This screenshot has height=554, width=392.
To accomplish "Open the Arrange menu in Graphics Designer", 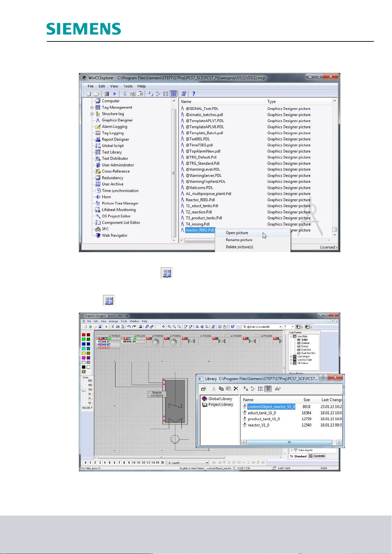I will 113,321.
